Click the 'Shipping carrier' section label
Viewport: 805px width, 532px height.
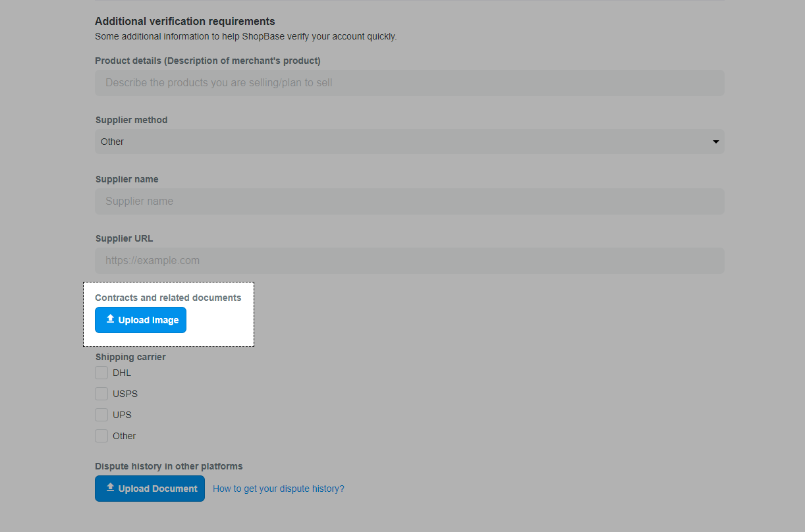(130, 357)
